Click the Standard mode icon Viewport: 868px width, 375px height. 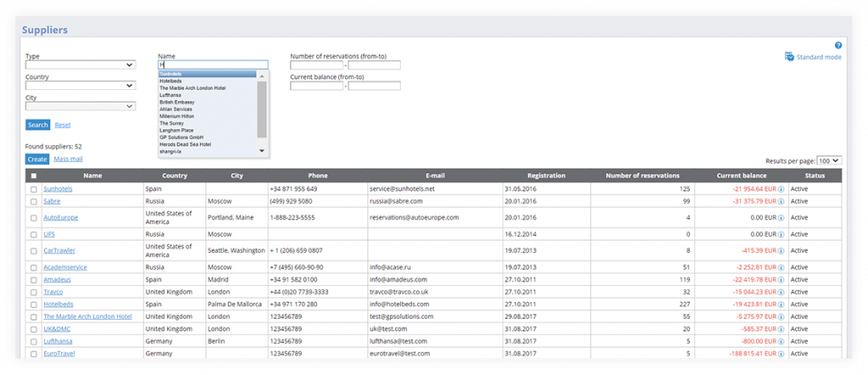(789, 57)
